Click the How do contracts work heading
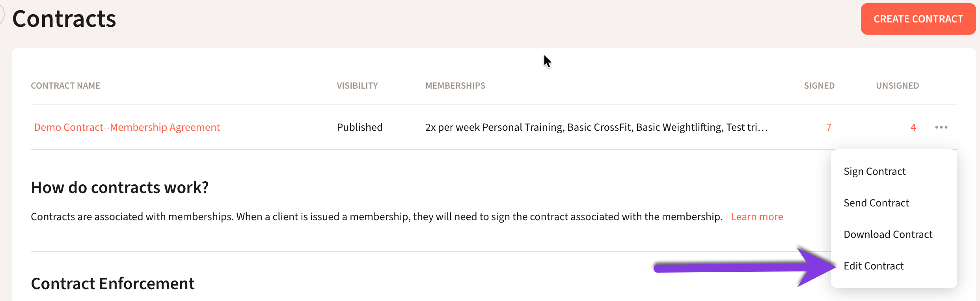The width and height of the screenshot is (980, 301). (120, 188)
